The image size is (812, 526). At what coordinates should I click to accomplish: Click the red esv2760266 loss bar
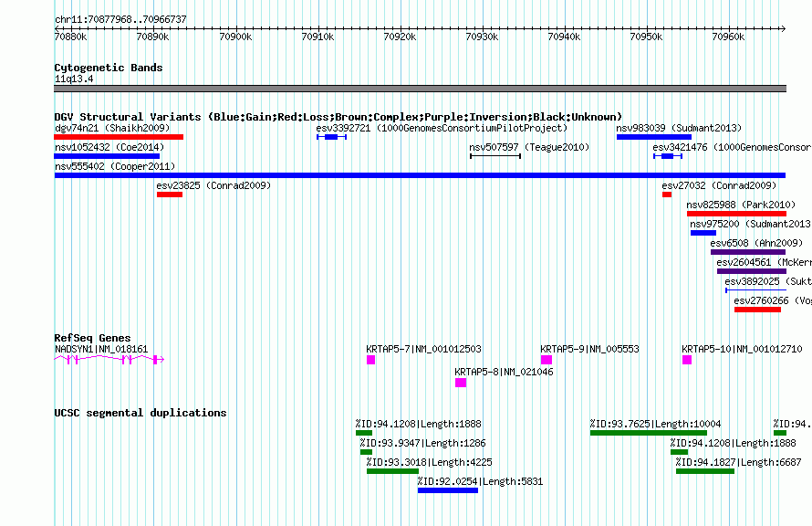[x=757, y=310]
